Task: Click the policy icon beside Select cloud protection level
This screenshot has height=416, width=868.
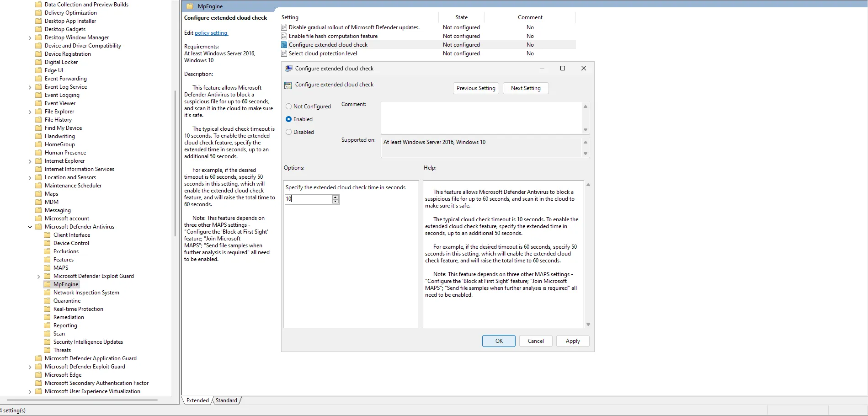Action: click(x=284, y=53)
